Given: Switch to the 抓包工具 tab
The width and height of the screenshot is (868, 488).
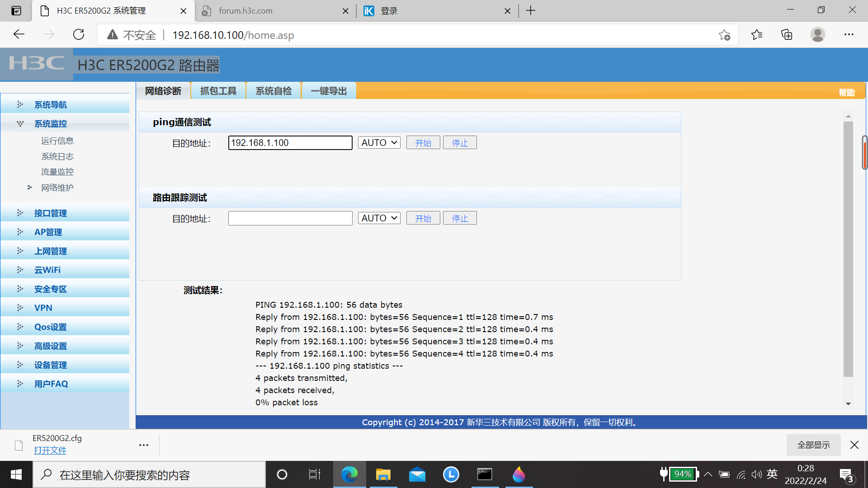Looking at the screenshot, I should tap(218, 91).
